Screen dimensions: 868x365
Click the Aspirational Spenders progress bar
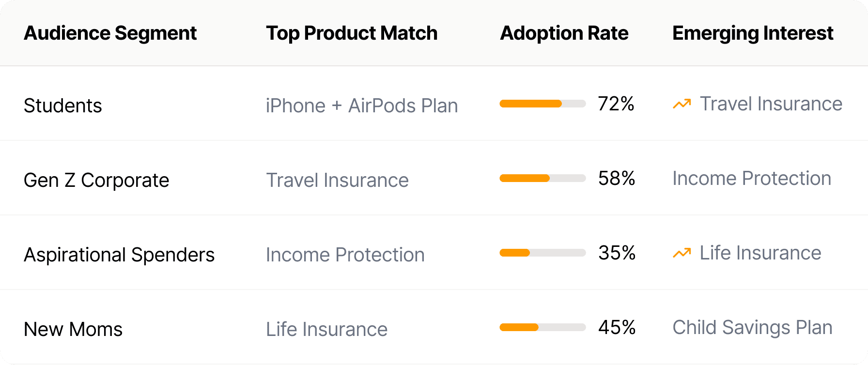pyautogui.click(x=542, y=253)
